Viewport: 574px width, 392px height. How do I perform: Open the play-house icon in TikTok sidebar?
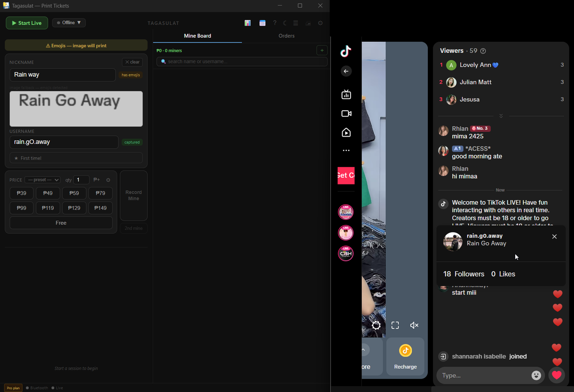click(x=346, y=133)
